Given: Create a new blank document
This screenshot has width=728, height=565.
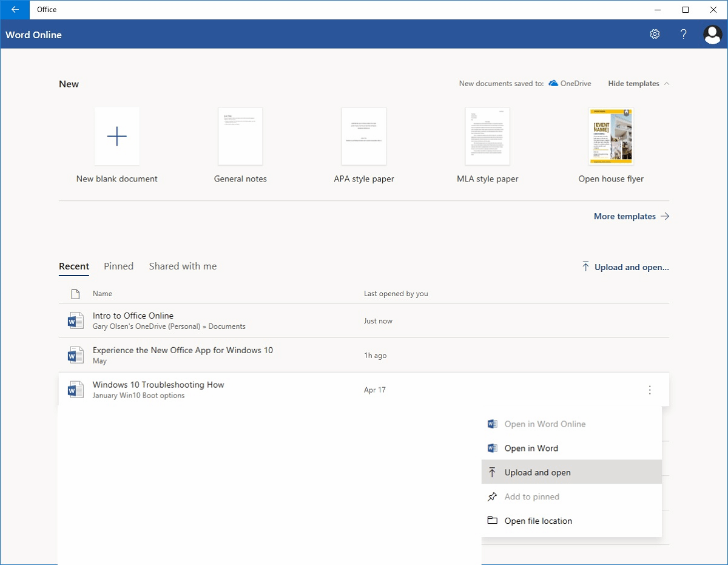Looking at the screenshot, I should pyautogui.click(x=116, y=136).
